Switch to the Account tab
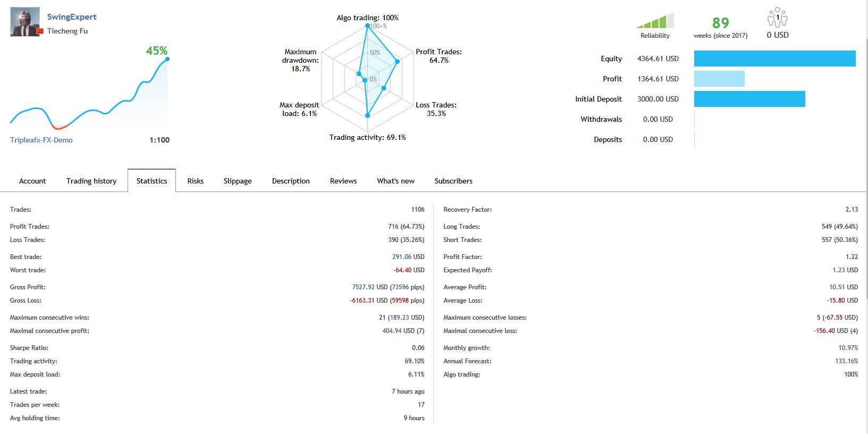 pyautogui.click(x=32, y=181)
